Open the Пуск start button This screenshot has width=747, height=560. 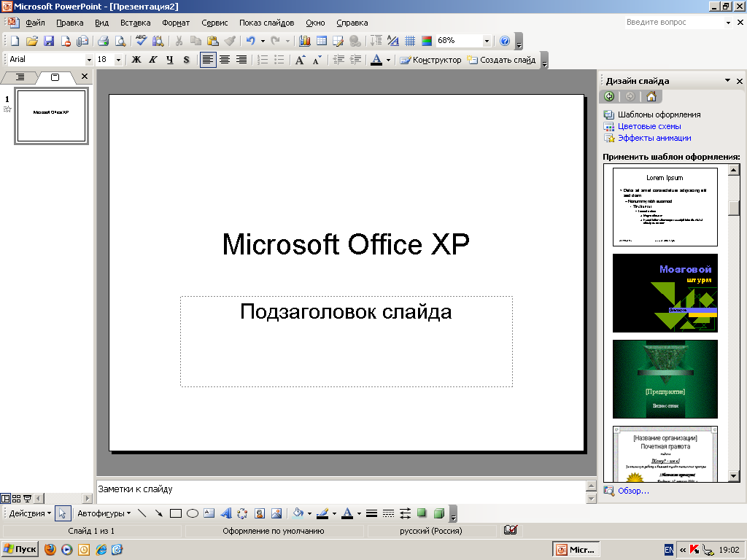(20, 550)
